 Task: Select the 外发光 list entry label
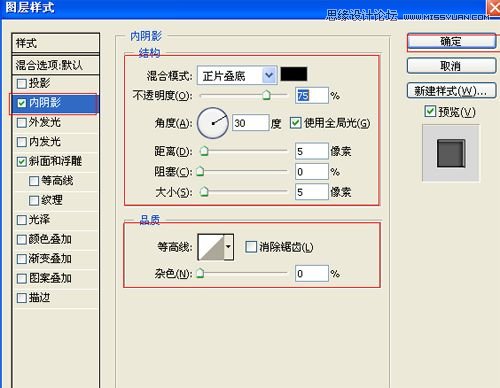click(x=45, y=122)
